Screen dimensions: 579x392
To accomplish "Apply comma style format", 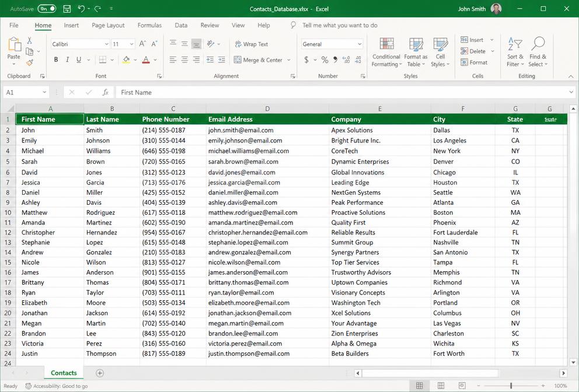I will (x=335, y=60).
